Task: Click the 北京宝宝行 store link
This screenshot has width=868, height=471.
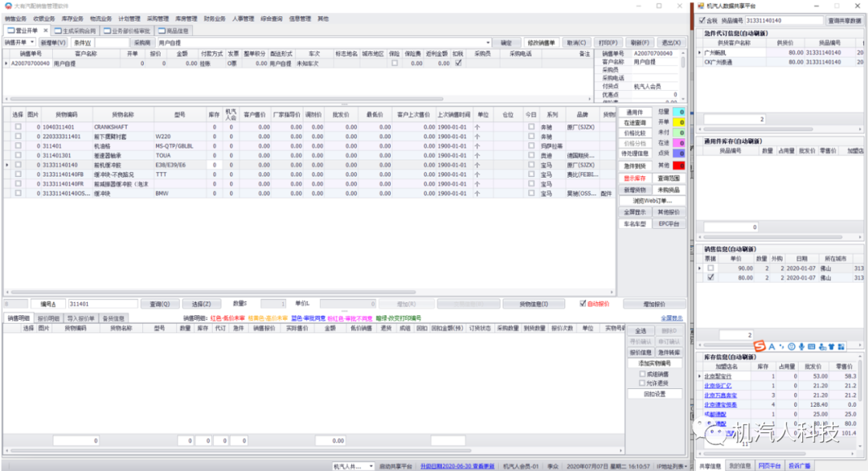Action: tap(717, 375)
